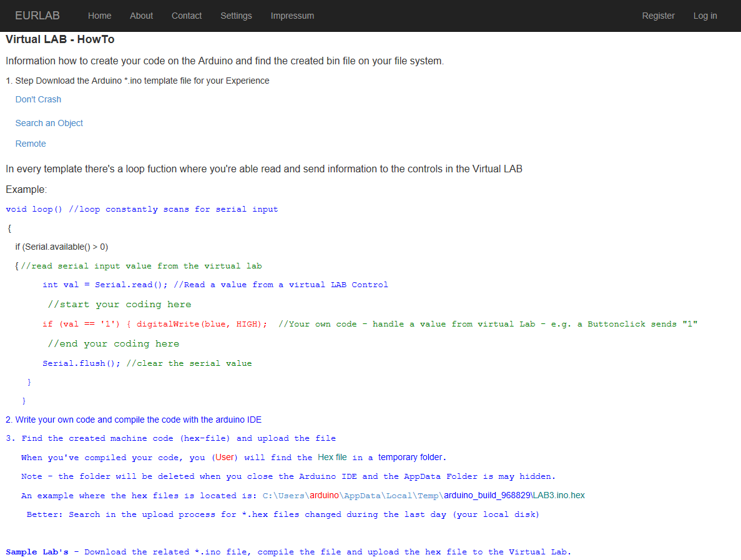The height and width of the screenshot is (560, 741).
Task: Click the bold 'Sample Lab's' text
Action: [37, 552]
